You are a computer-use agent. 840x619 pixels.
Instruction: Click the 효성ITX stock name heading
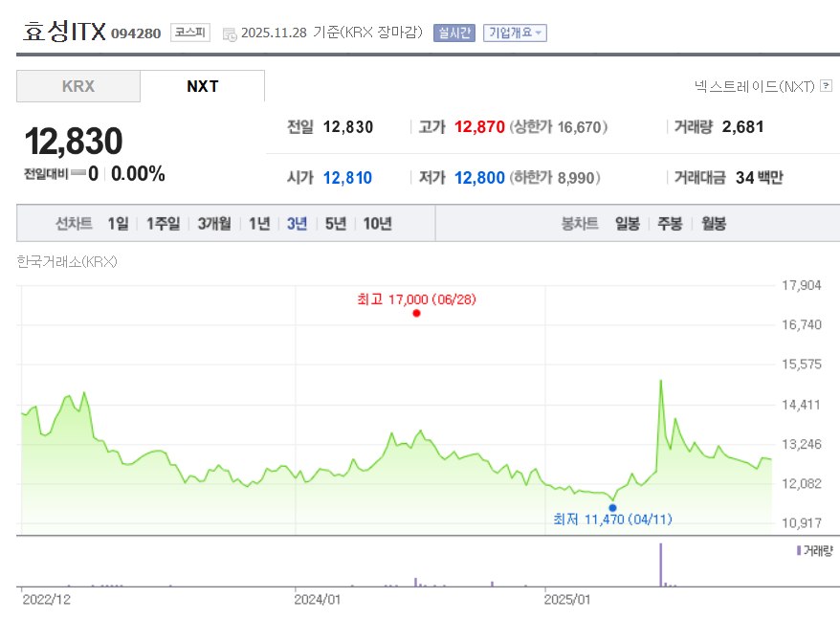coord(64,32)
